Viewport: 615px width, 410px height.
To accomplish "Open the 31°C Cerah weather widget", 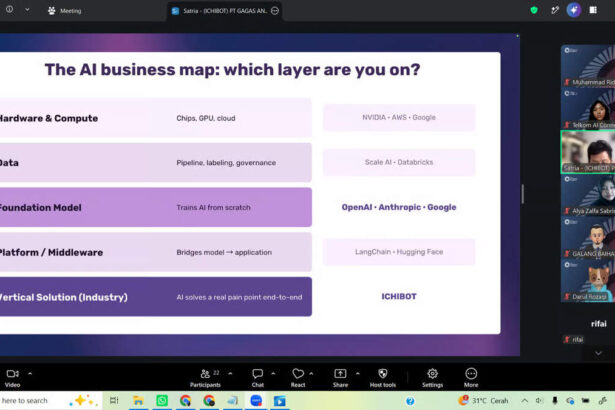I will click(483, 401).
